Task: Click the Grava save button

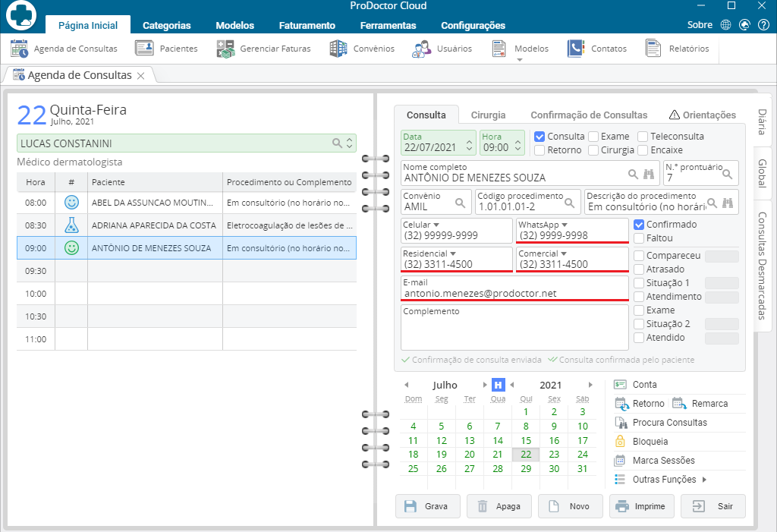Action: pos(428,506)
